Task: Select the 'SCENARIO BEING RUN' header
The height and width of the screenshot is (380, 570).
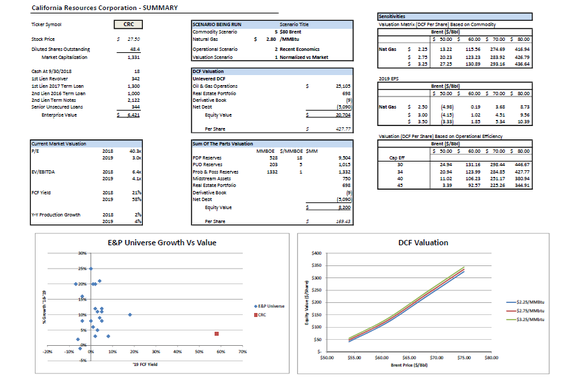Action: tap(217, 24)
